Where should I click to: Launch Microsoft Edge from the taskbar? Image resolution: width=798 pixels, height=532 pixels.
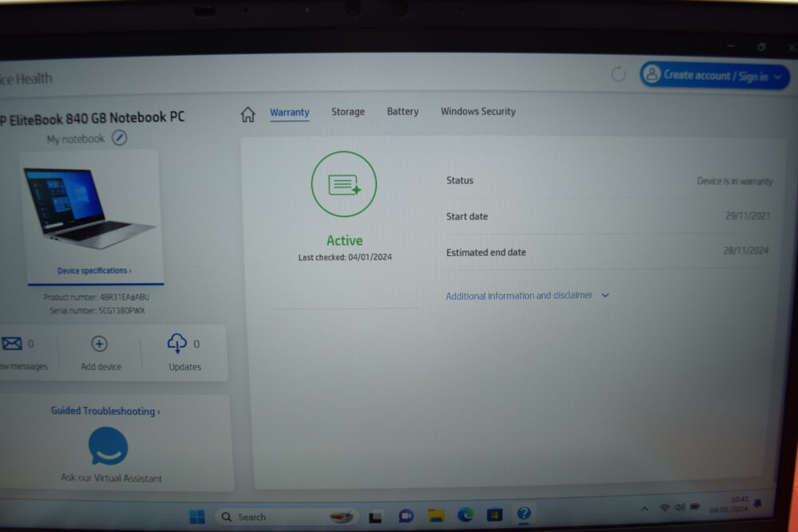click(465, 515)
